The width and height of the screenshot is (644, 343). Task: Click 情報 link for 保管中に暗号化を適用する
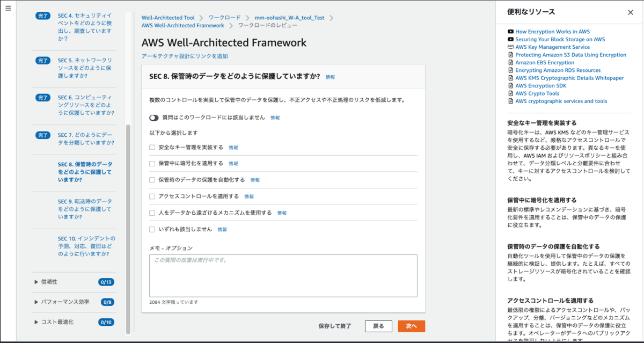point(233,163)
